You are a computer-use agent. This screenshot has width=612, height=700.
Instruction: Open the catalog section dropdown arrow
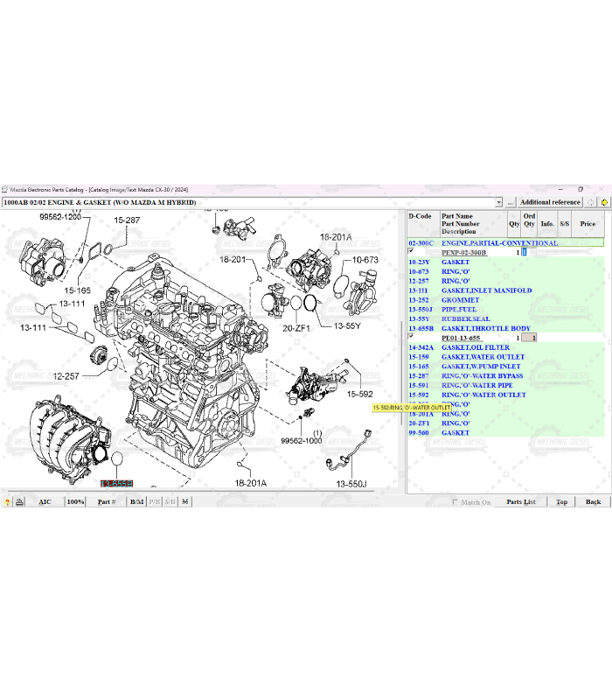498,202
